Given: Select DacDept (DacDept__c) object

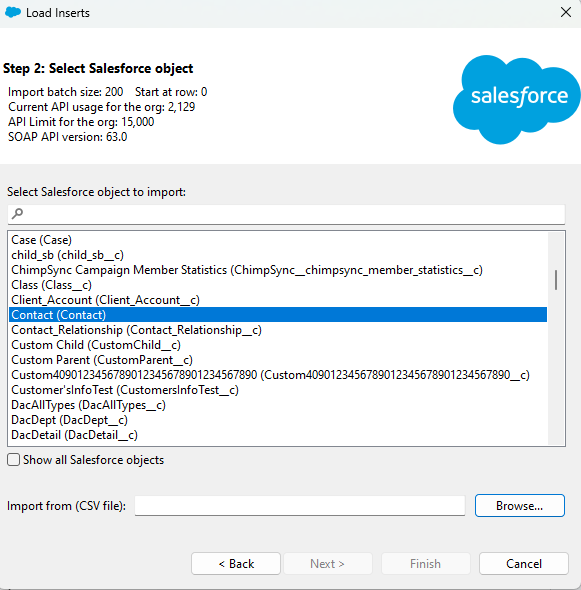Looking at the screenshot, I should pyautogui.click(x=278, y=420).
